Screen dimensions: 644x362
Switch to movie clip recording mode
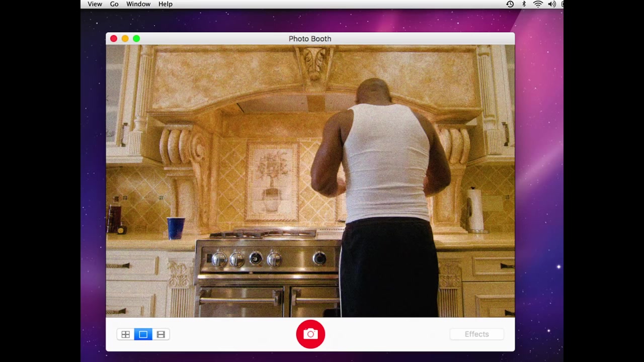pos(161,334)
